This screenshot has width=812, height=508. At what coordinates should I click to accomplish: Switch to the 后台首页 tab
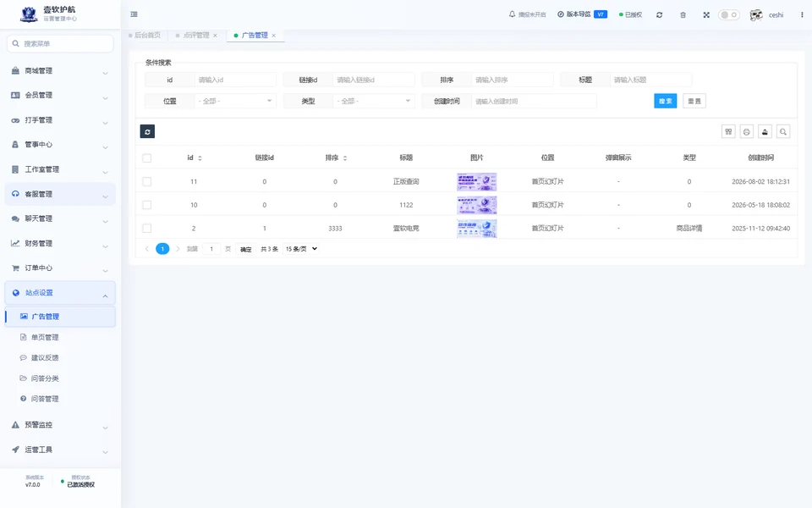(145, 36)
